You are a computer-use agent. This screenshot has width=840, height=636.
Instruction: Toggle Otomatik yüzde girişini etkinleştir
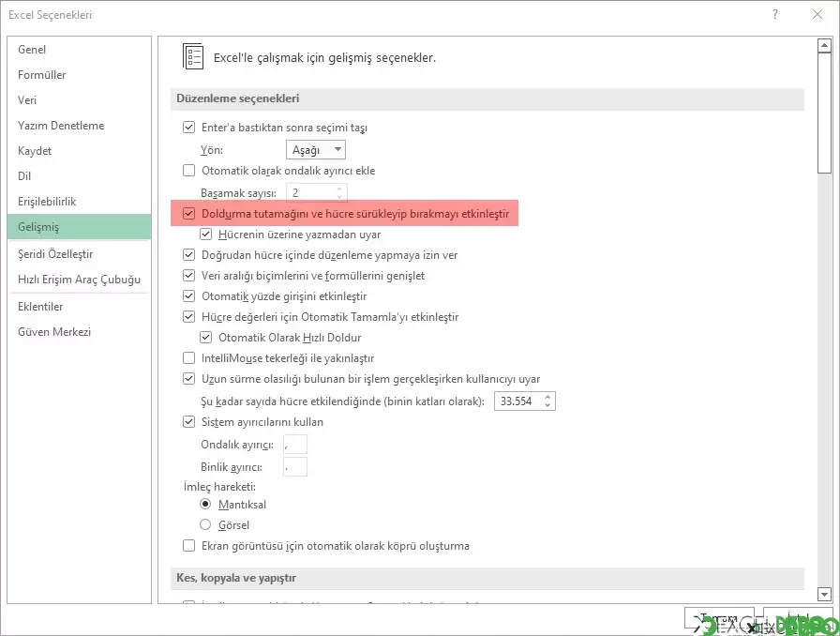[x=188, y=296]
